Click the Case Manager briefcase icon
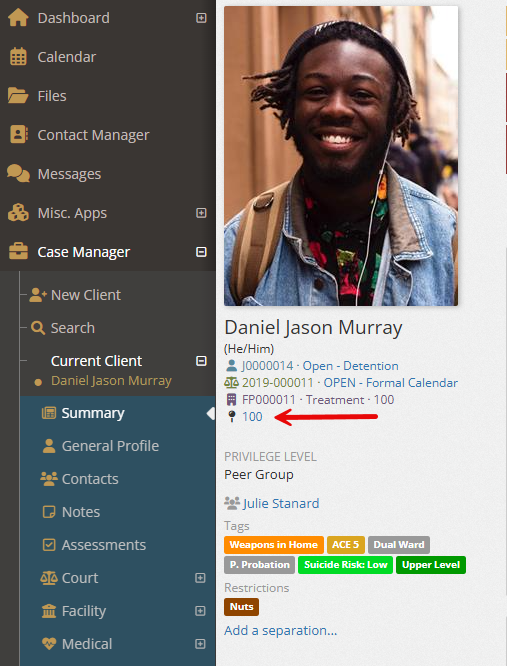This screenshot has width=507, height=666. pyautogui.click(x=18, y=252)
